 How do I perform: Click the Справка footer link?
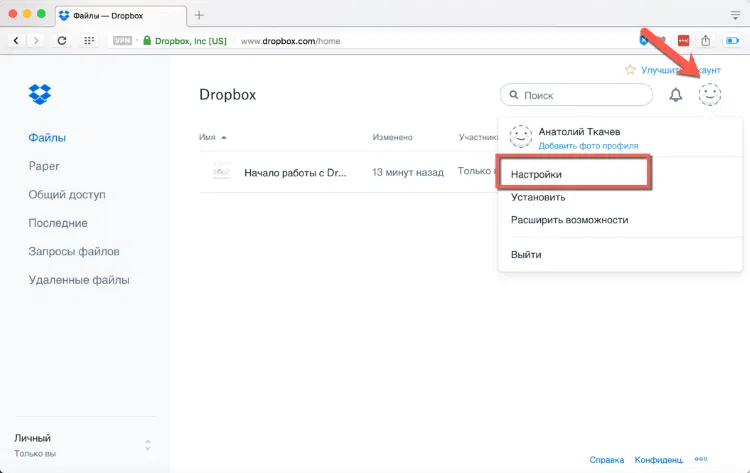[607, 460]
